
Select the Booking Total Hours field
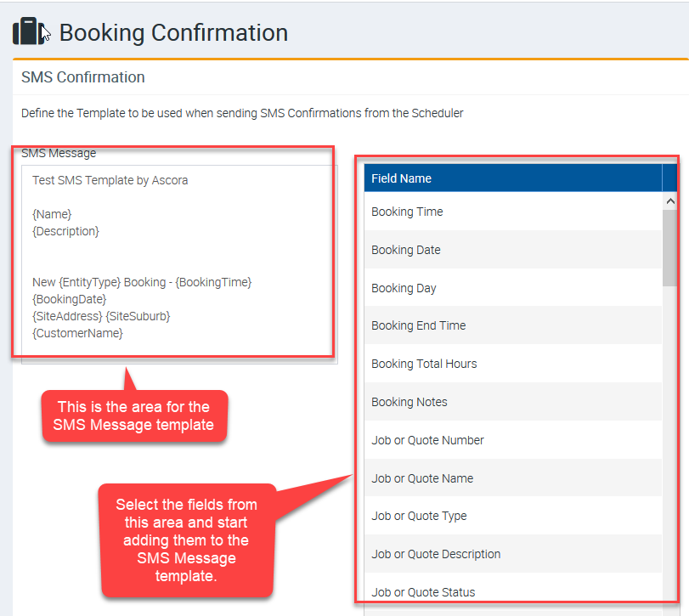424,364
